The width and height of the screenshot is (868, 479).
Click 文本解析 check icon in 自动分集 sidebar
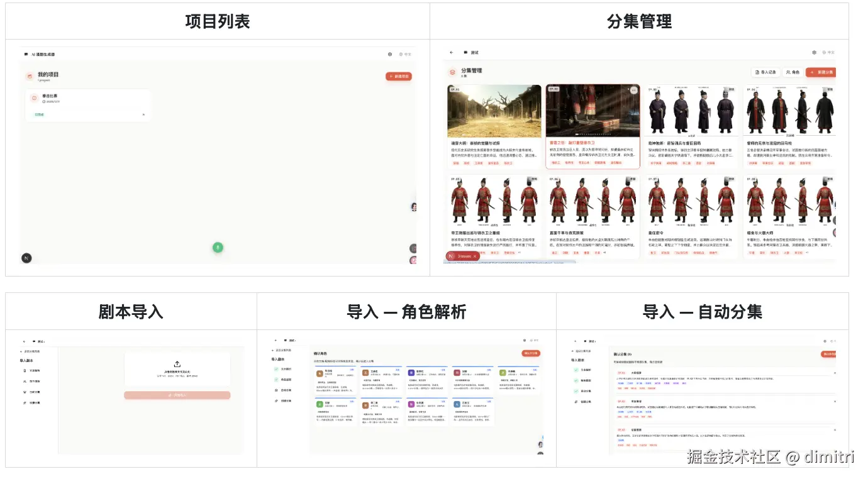coord(576,370)
